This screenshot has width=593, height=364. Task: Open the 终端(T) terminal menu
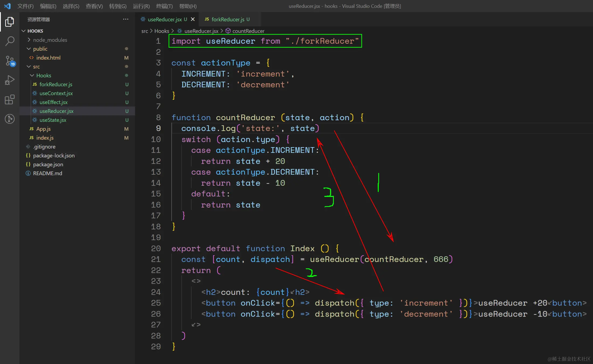164,6
